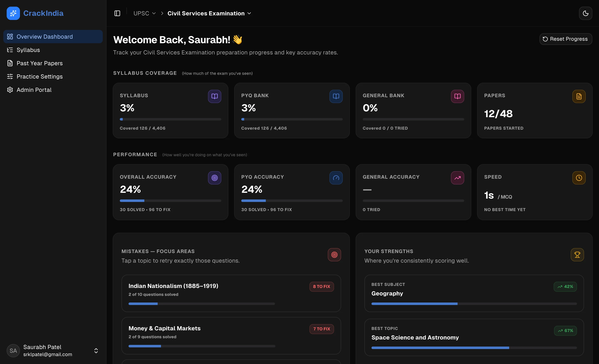Open the Civil Services Examination dropdown
The width and height of the screenshot is (599, 364).
209,13
